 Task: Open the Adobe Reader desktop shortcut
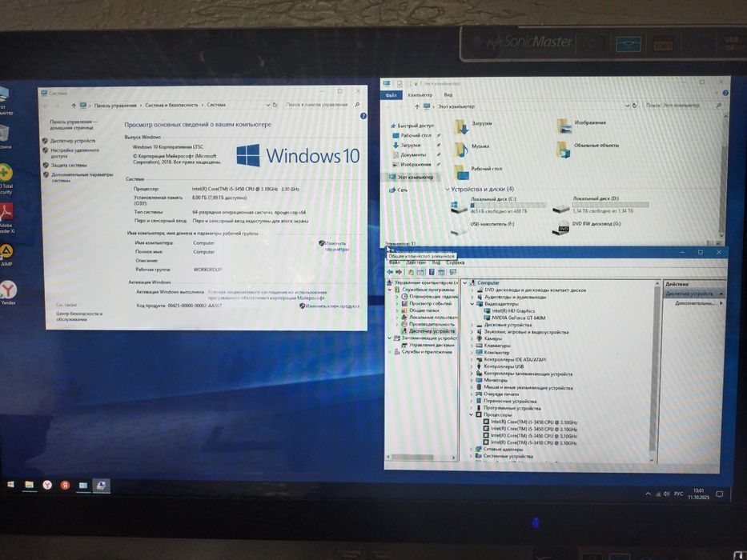tap(6, 218)
